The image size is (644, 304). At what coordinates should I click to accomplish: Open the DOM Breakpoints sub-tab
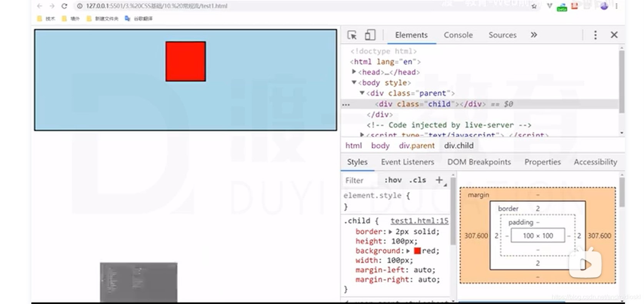(x=479, y=162)
